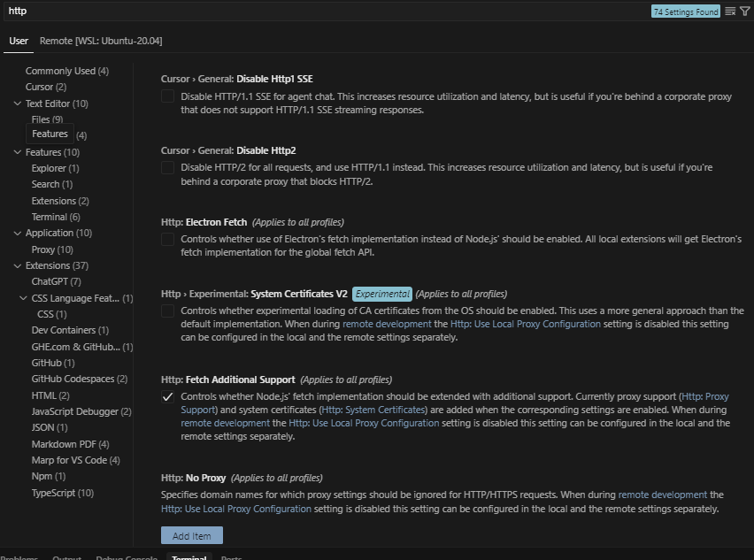Select HTML (2) tree item
754x560 pixels.
pyautogui.click(x=50, y=395)
